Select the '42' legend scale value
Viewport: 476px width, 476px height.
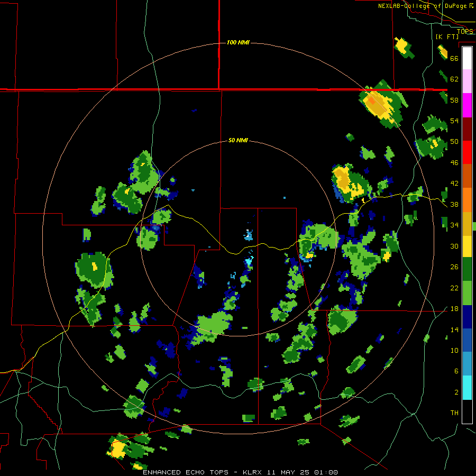click(454, 184)
